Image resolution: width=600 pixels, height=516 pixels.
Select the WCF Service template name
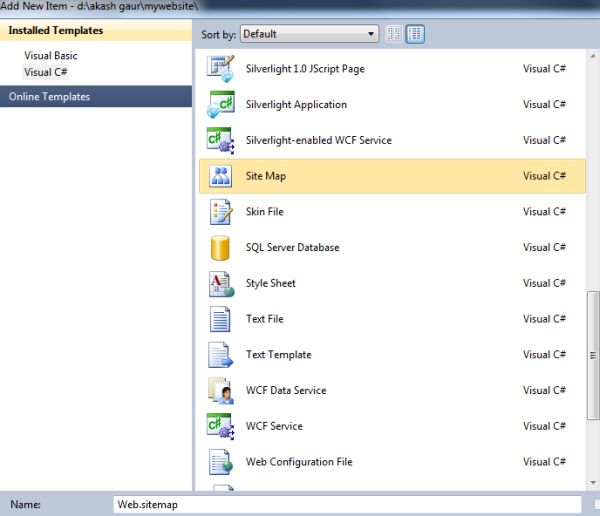pos(274,426)
